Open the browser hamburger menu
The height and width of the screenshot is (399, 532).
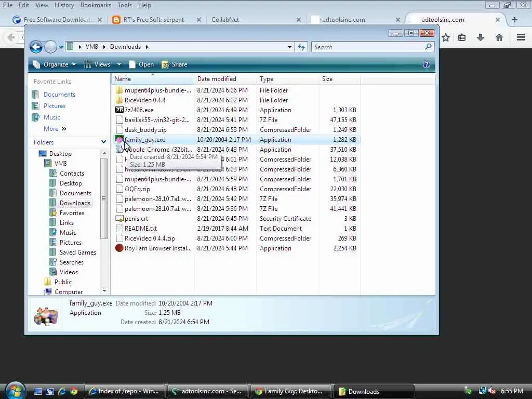coord(521,37)
